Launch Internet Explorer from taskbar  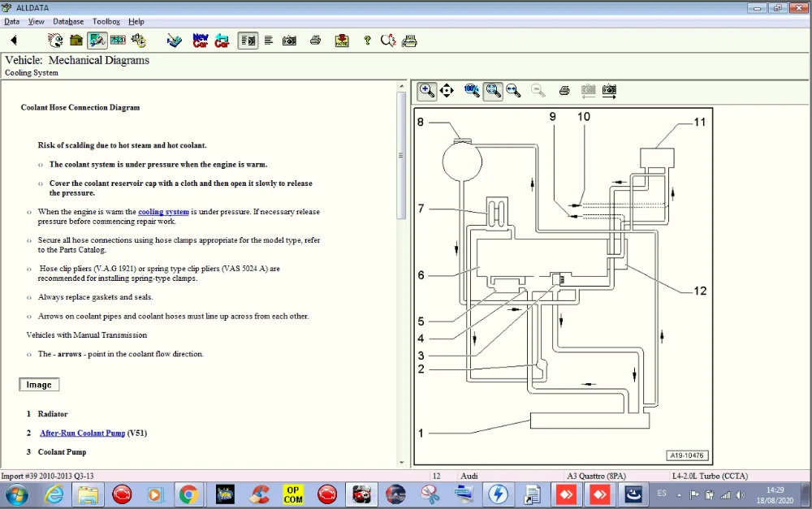[54, 495]
